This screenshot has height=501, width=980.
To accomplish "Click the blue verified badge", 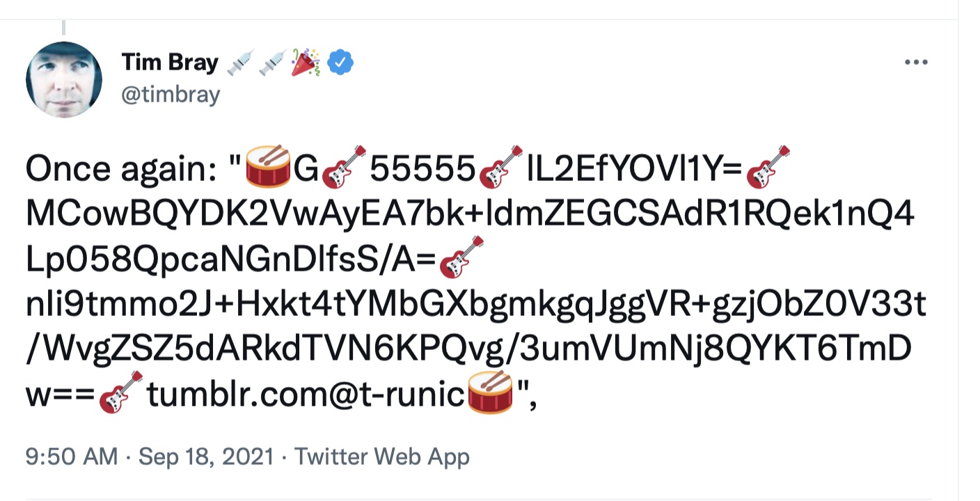I will tap(340, 63).
